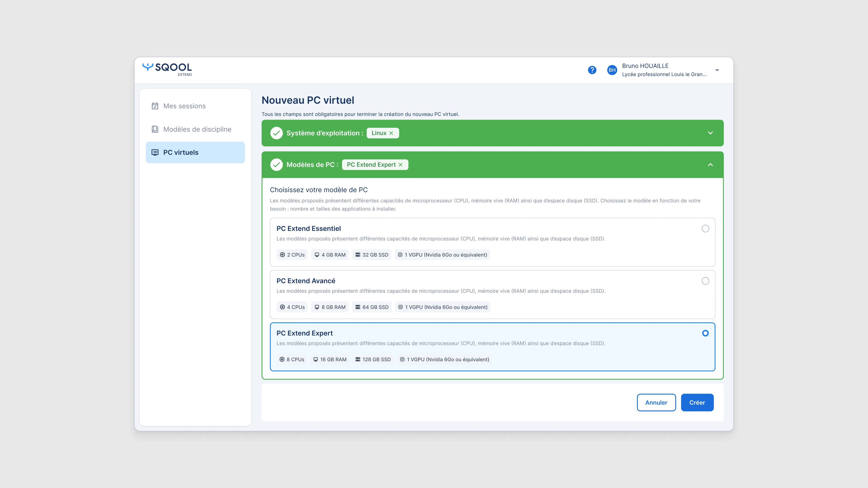Remove the Linux tag
868x488 pixels.
point(391,133)
